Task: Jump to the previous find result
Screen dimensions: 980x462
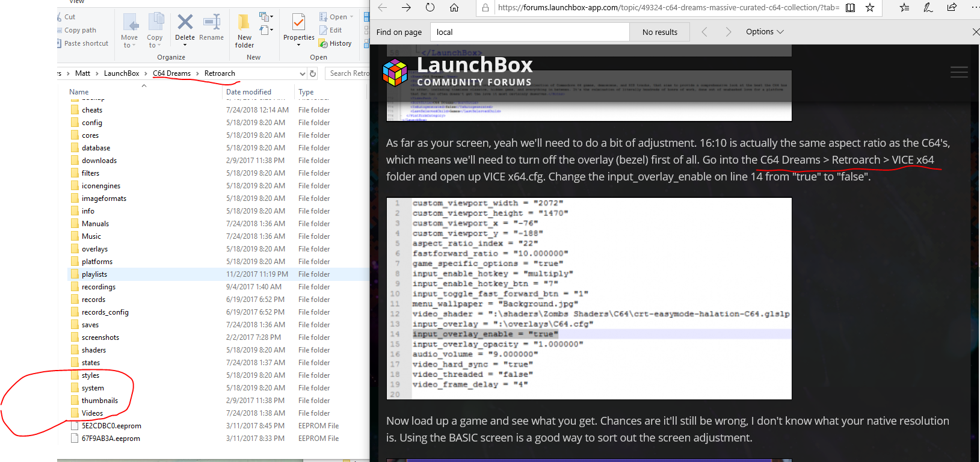Action: pyautogui.click(x=704, y=32)
